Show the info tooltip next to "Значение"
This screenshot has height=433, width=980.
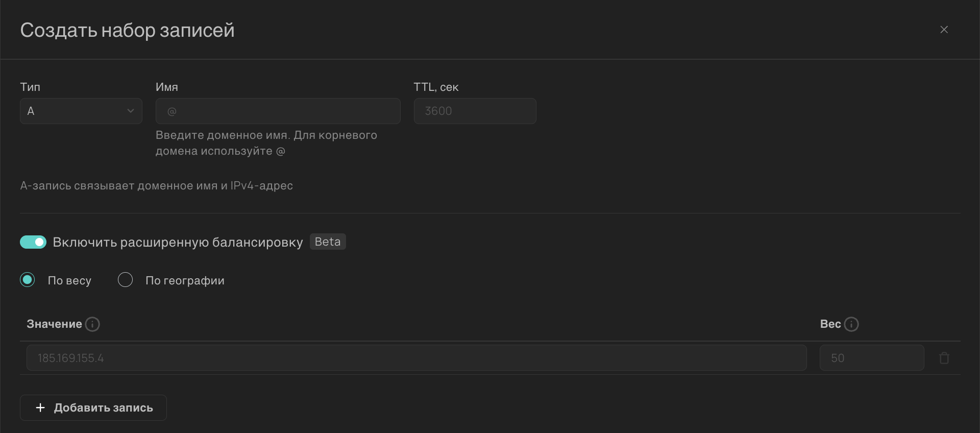pyautogui.click(x=92, y=324)
